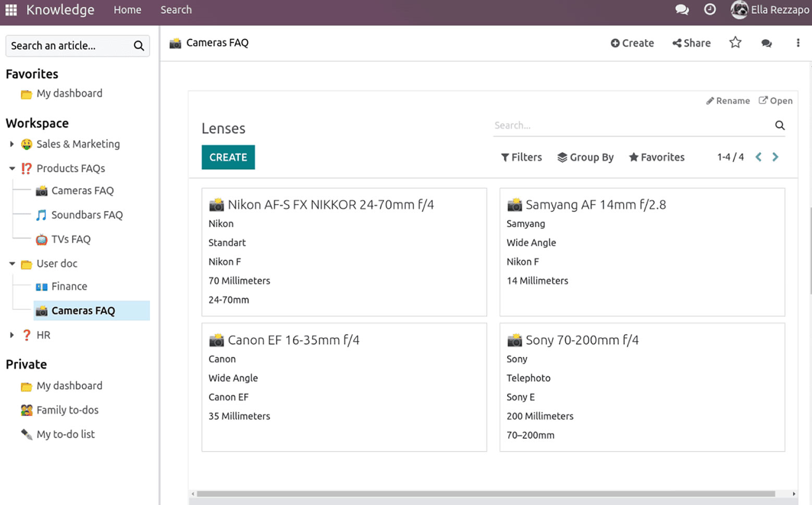
Task: Open TVs FAQ article
Action: click(71, 239)
